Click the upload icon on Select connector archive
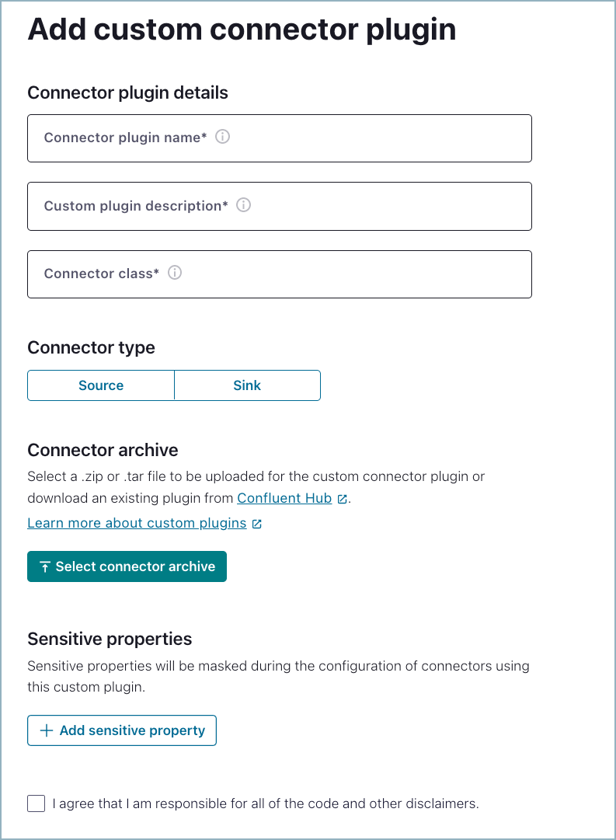 44,566
